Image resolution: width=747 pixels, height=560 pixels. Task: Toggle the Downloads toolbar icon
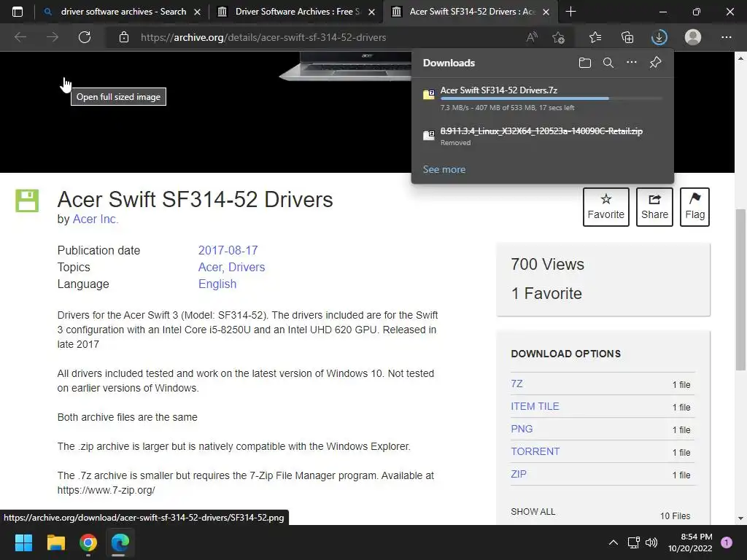click(659, 37)
